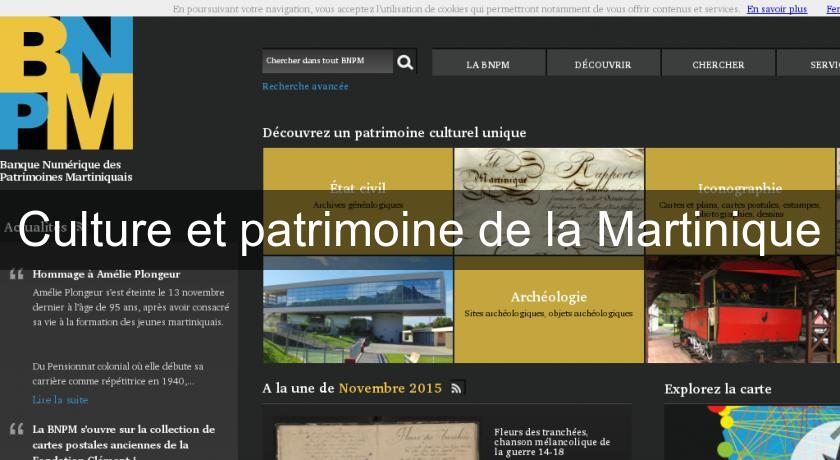Screen dimensions: 840x460
Task: Open 'Hommage à Amélie Plongeur' article
Action: 106,274
